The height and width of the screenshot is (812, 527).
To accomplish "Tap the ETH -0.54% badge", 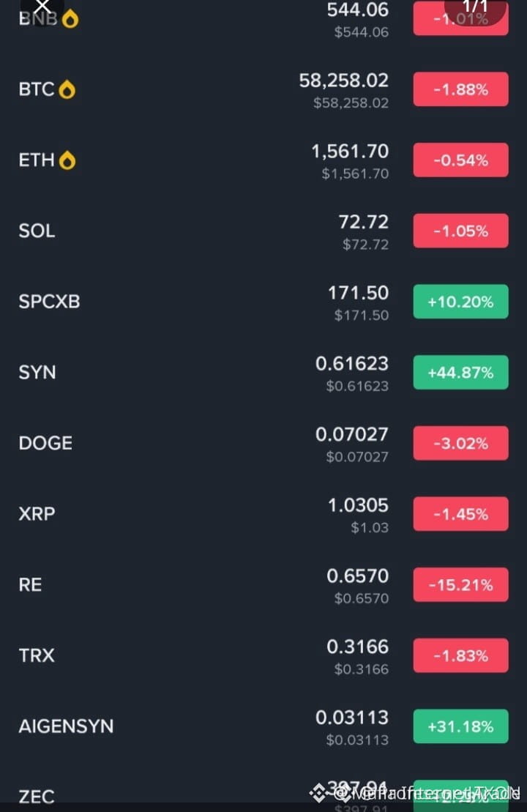I will [460, 160].
